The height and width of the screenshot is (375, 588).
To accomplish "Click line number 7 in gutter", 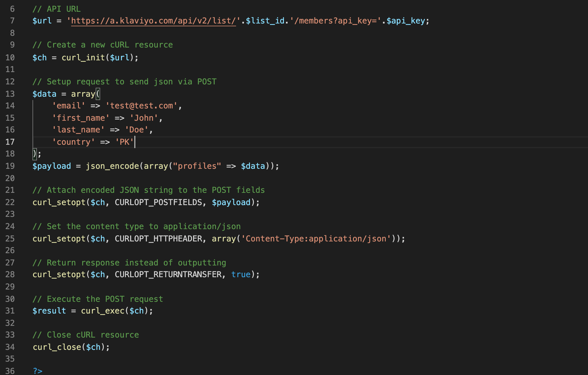I will 12,21.
